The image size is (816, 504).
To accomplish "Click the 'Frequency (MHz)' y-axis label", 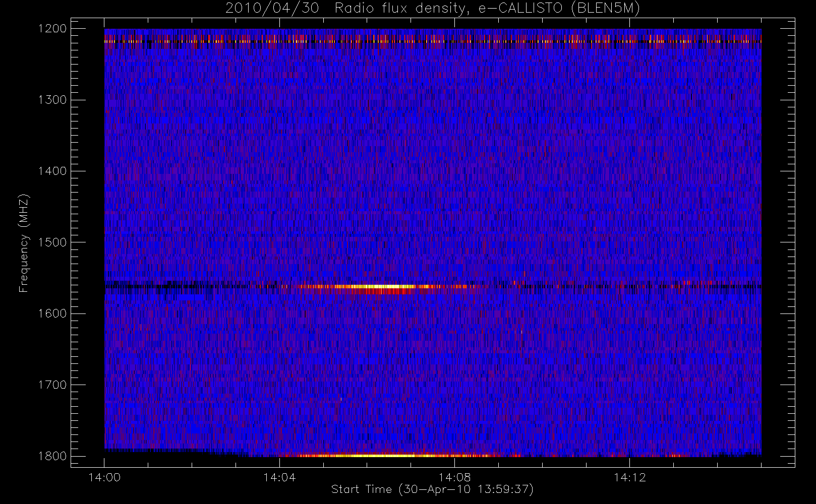I will [x=24, y=243].
